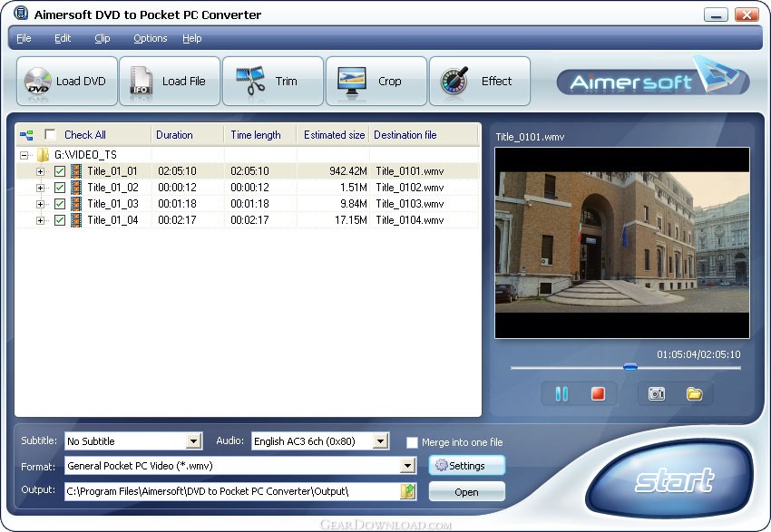Click the 1.51M estimated size cell

pyautogui.click(x=354, y=188)
